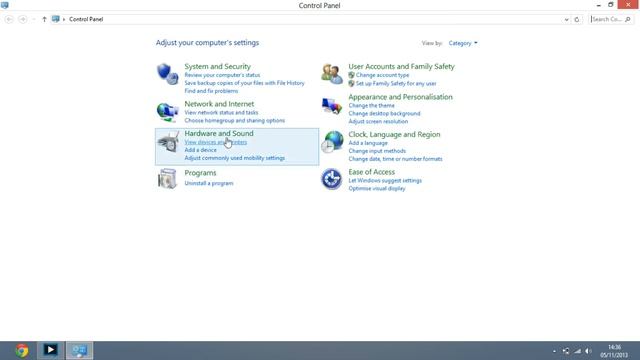Click Find and fix problems
Image resolution: width=640 pixels, height=360 pixels.
coord(211,91)
